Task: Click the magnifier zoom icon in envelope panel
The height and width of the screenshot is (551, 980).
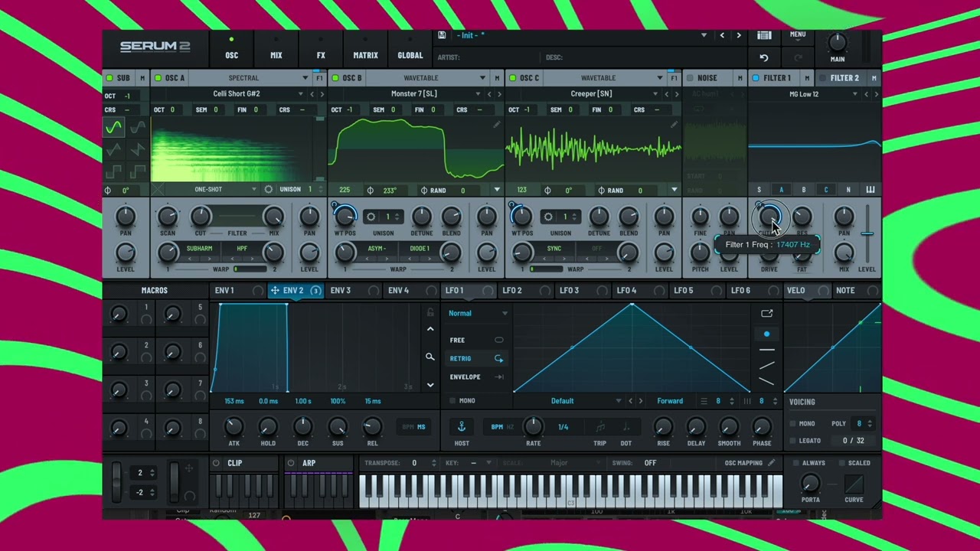Action: [430, 357]
